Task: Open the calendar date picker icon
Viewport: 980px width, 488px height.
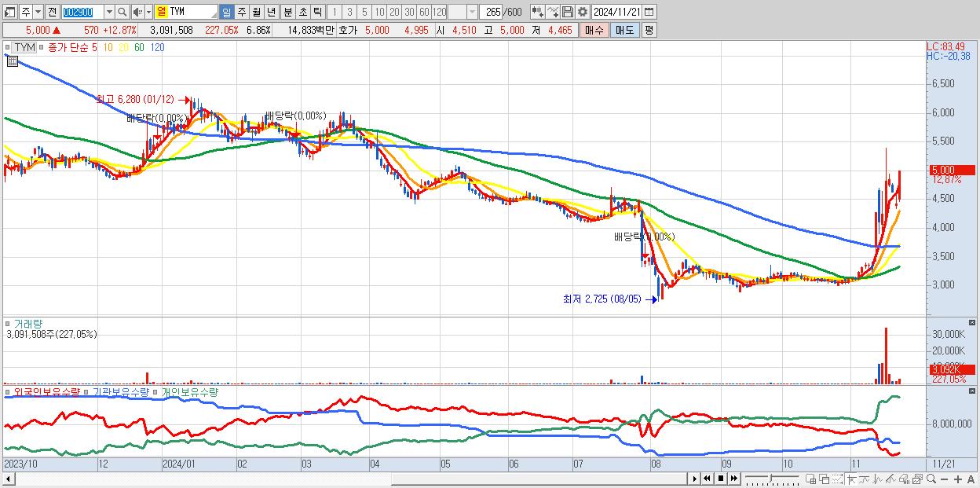Action: pos(649,12)
